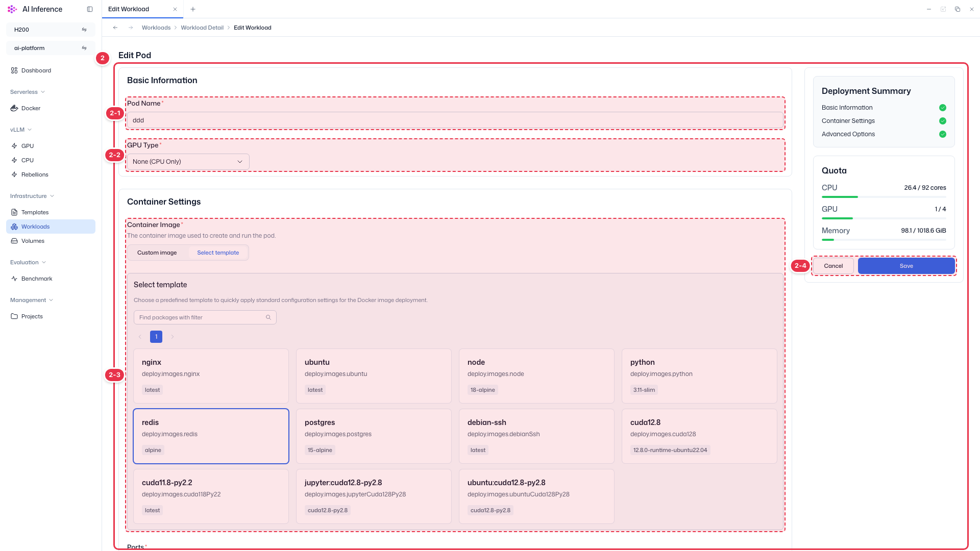This screenshot has width=980, height=551.
Task: Select the python template card
Action: pyautogui.click(x=699, y=376)
